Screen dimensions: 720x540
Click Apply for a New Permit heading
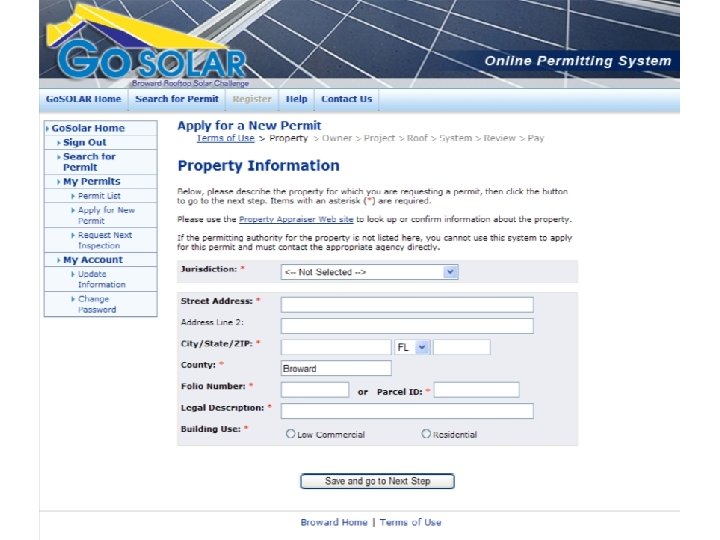coord(249,126)
